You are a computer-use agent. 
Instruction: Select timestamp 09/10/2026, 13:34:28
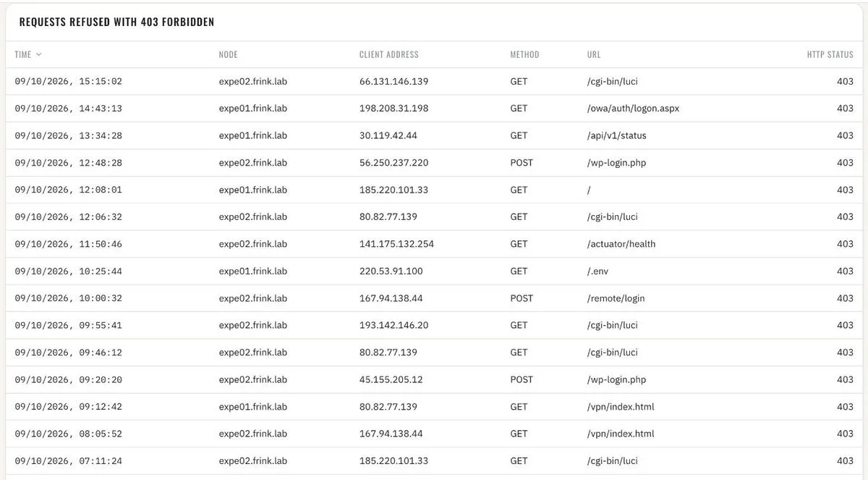(69, 135)
